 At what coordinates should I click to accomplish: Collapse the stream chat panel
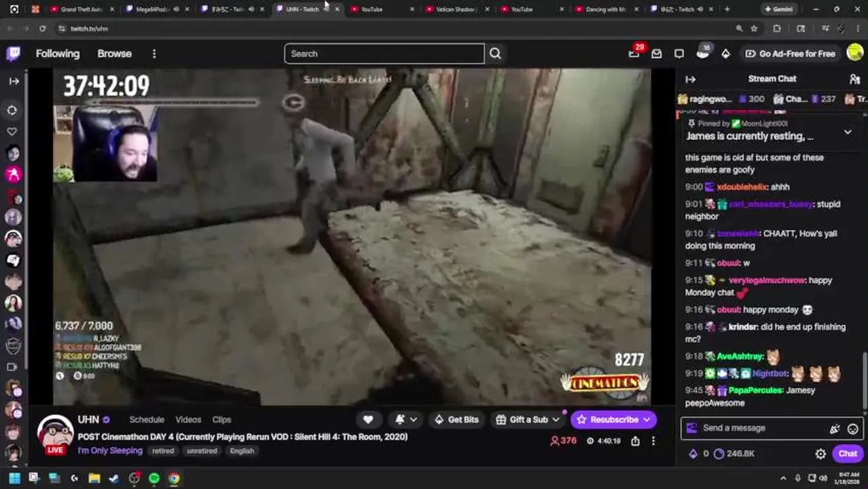click(x=690, y=79)
